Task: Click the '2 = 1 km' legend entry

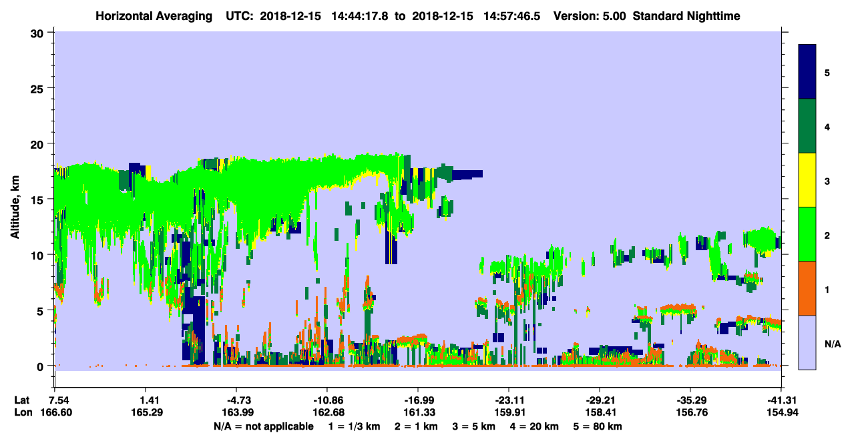Action: 416,426
